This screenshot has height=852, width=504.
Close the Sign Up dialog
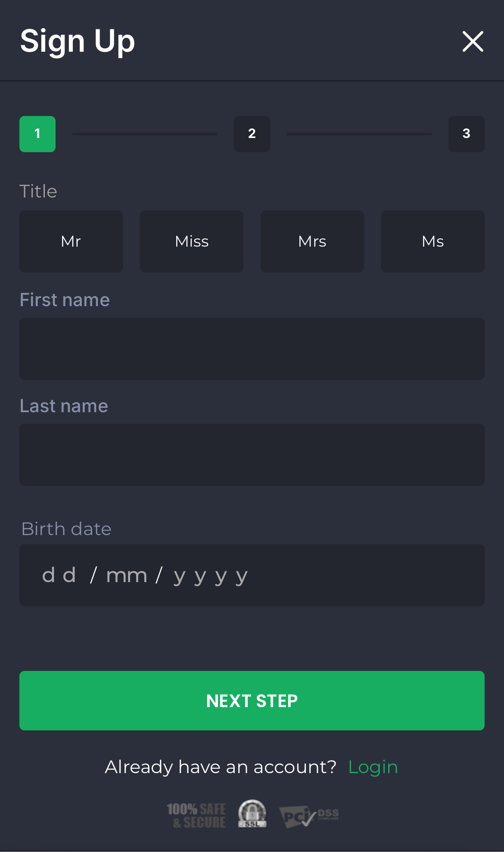473,41
